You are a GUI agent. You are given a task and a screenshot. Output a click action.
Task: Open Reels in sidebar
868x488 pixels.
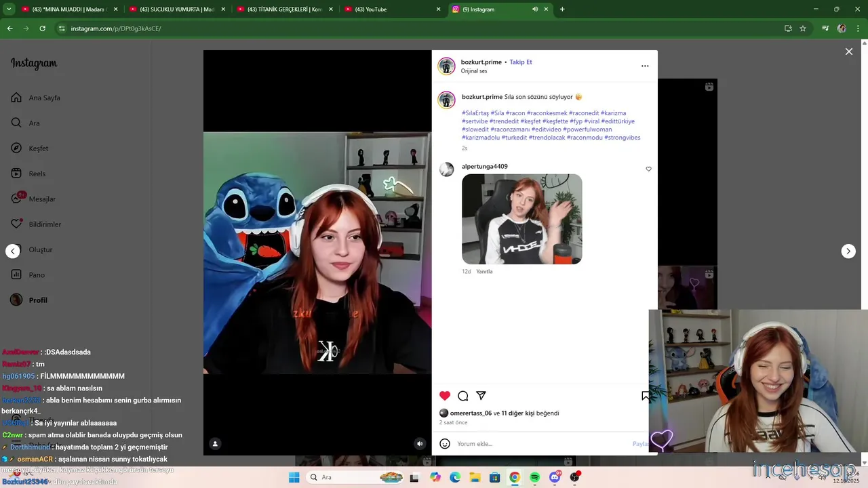pyautogui.click(x=28, y=174)
